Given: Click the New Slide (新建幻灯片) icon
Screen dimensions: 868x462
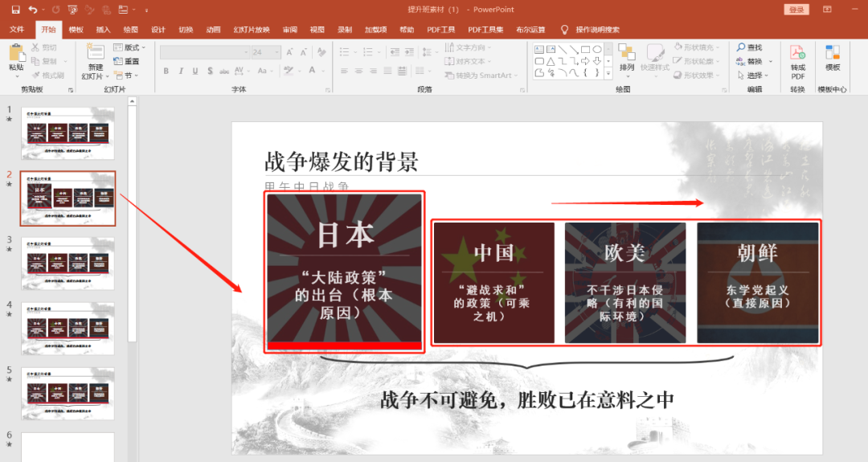Looking at the screenshot, I should 95,52.
